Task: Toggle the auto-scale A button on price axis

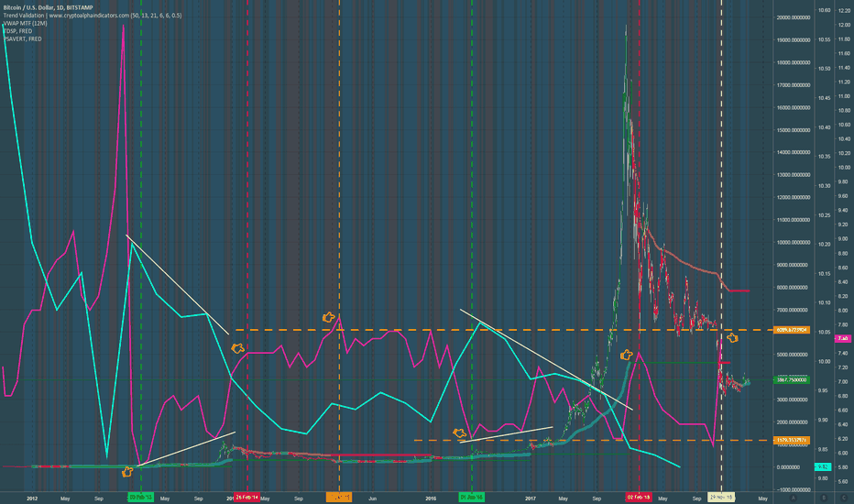Action: point(793,498)
